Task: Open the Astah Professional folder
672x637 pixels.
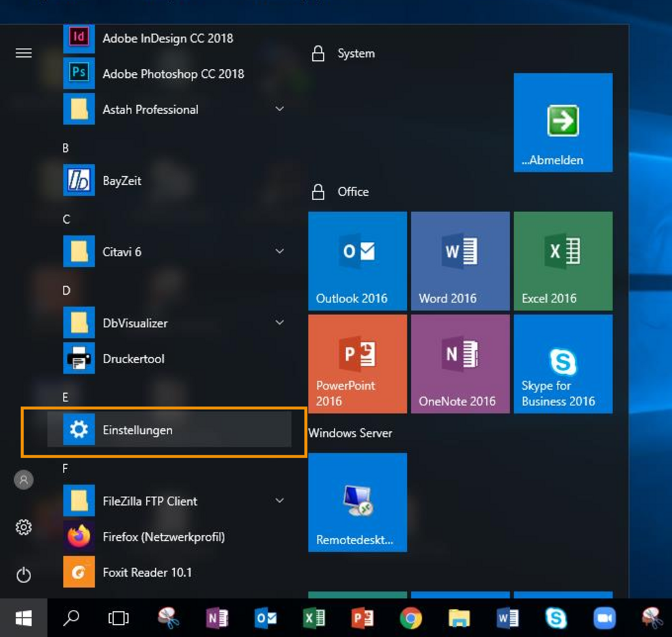Action: tap(169, 109)
